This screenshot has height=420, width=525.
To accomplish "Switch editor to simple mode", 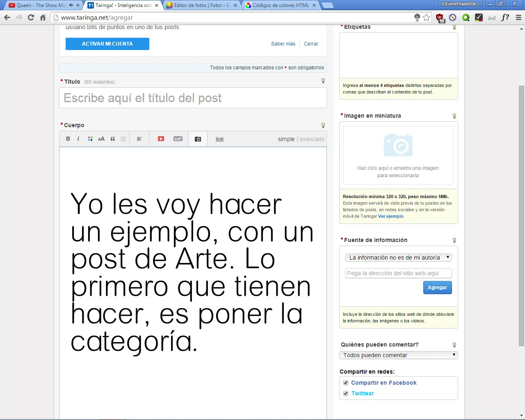I will [286, 139].
